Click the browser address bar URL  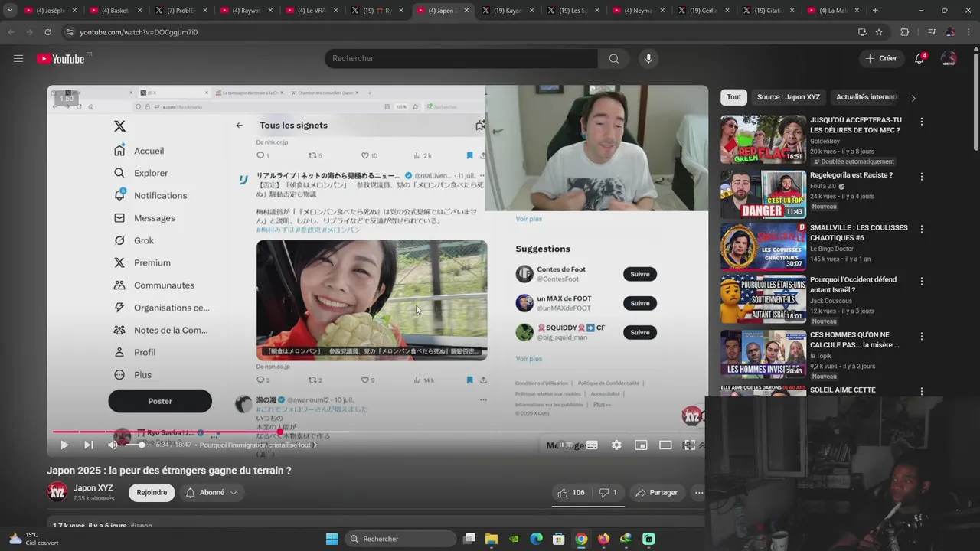point(139,32)
